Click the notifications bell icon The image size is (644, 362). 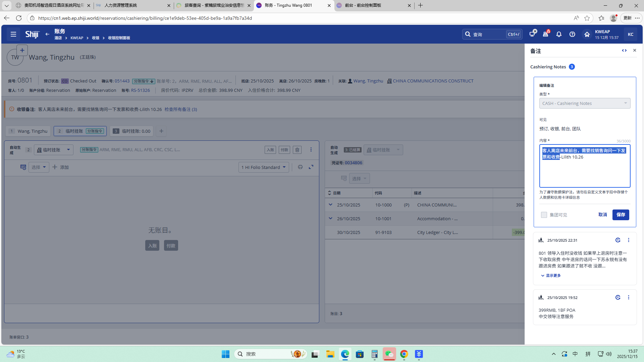point(559,34)
